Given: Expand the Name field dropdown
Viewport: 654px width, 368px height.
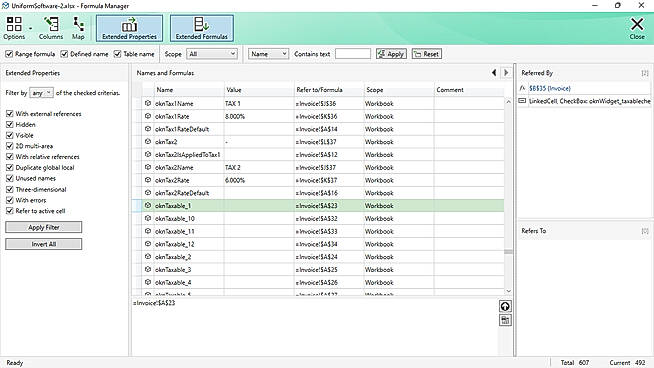Looking at the screenshot, I should [268, 54].
